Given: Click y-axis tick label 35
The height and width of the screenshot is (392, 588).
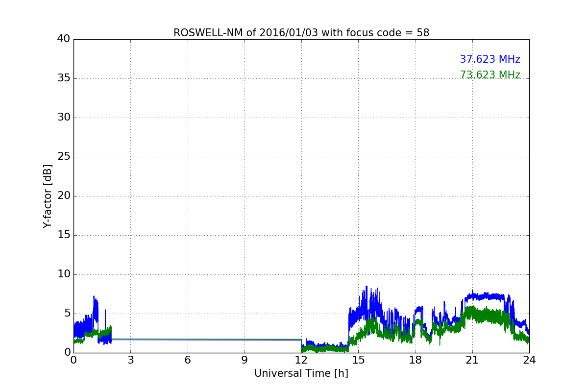Looking at the screenshot, I should [64, 78].
